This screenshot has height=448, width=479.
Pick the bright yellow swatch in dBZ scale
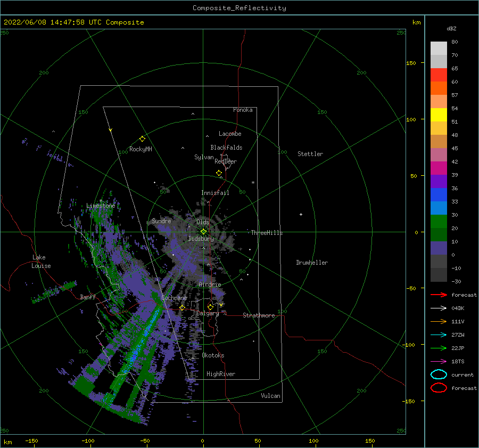coord(439,115)
